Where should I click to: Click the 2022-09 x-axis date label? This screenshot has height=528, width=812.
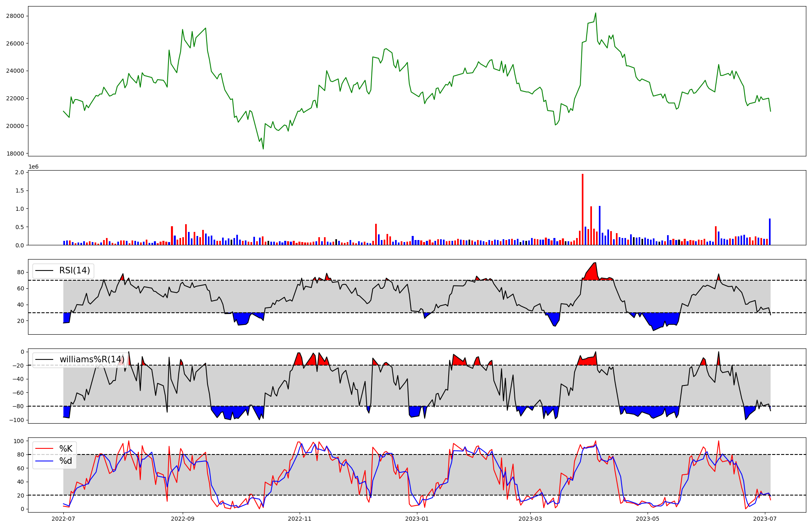183,519
